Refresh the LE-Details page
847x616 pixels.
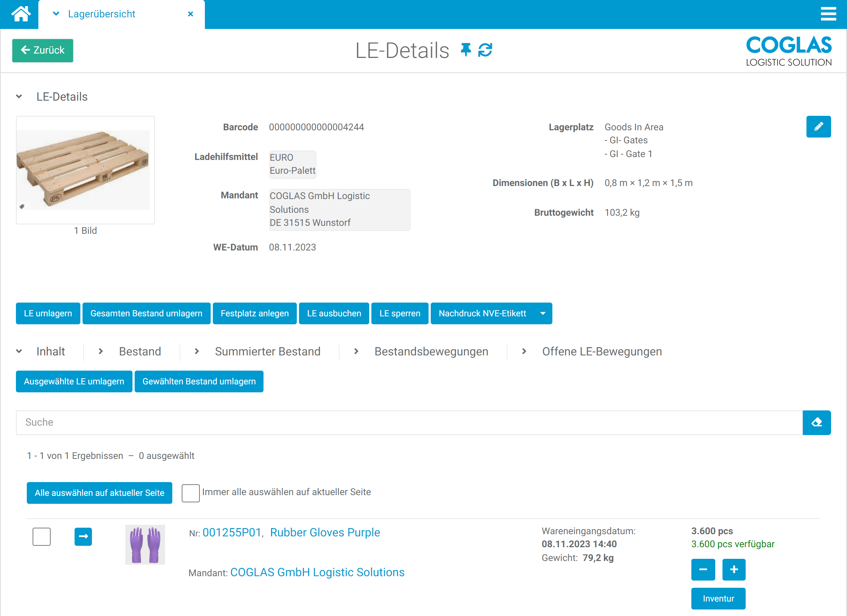(485, 50)
